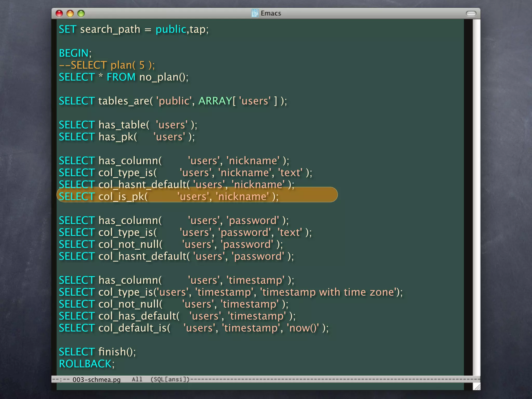The width and height of the screenshot is (532, 399).
Task: Click has_column( 'users', 'password' ) line
Action: pos(174,221)
